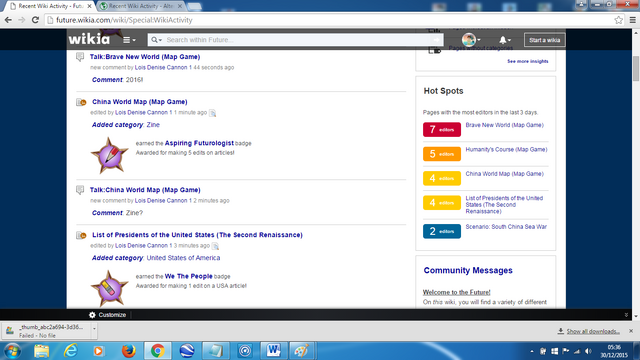
Task: Click Show all downloads link
Action: (593, 331)
